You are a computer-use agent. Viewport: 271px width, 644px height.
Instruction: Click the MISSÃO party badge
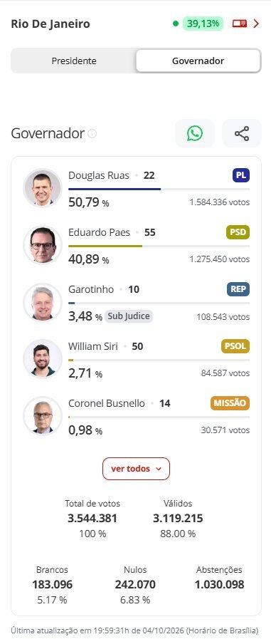pos(230,403)
